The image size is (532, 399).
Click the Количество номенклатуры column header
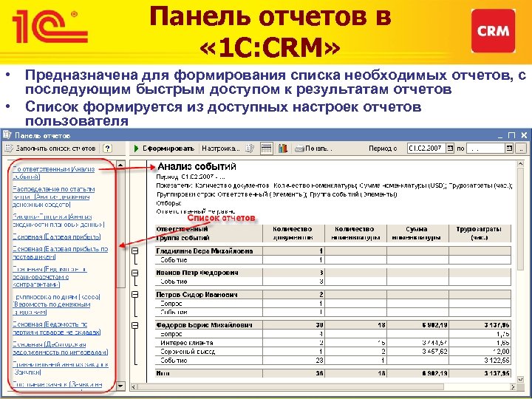point(355,233)
